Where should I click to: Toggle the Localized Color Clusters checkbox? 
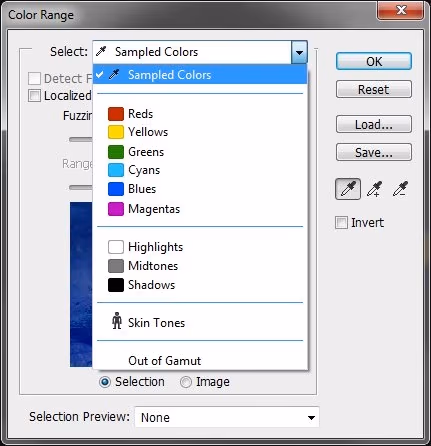click(x=34, y=96)
